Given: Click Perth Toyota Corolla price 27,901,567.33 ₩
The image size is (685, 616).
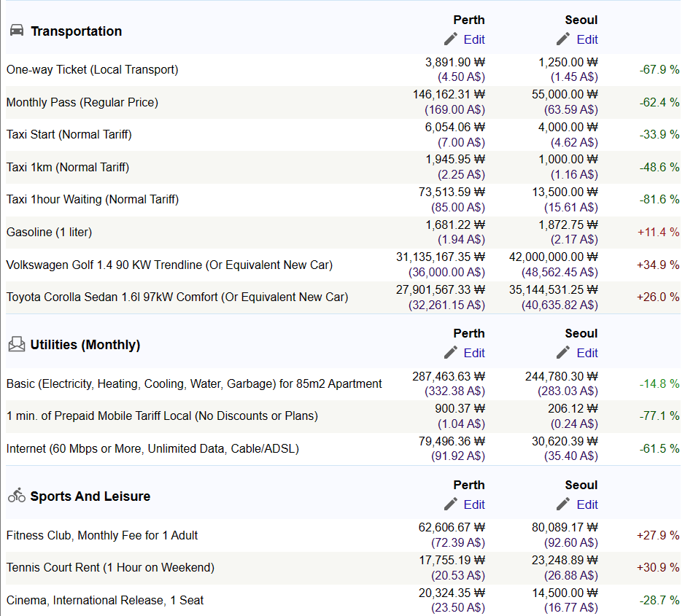Looking at the screenshot, I should [441, 290].
